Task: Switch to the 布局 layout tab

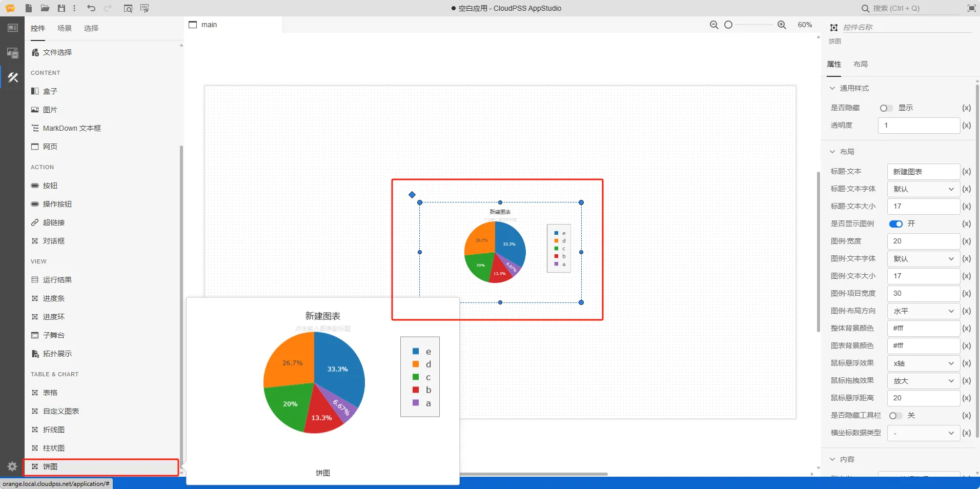Action: click(x=861, y=64)
